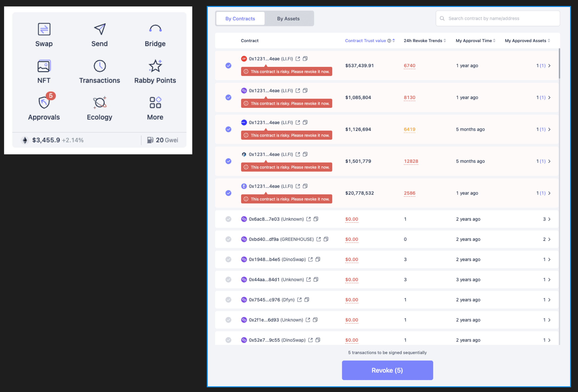578x392 pixels.
Task: Copy address of GREENHOUSE contract
Action: (326, 239)
